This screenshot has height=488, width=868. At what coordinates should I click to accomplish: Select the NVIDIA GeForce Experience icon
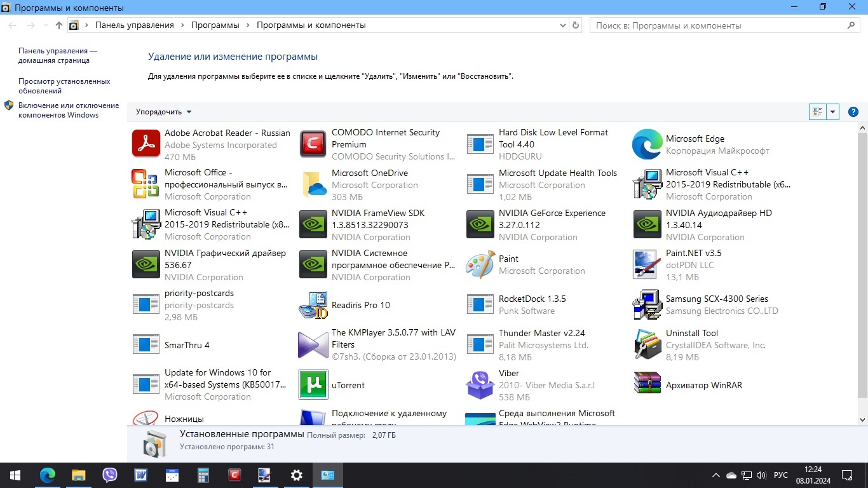[x=480, y=224]
